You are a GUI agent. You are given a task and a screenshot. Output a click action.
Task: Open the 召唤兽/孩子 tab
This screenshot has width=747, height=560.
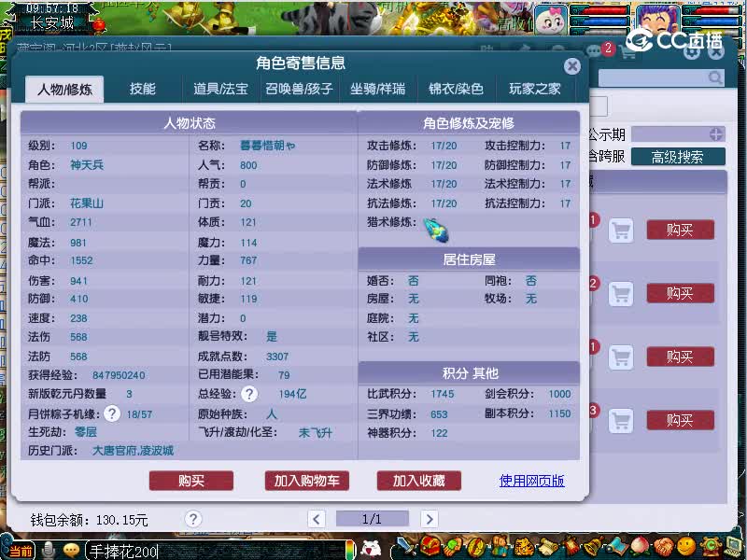tap(299, 89)
